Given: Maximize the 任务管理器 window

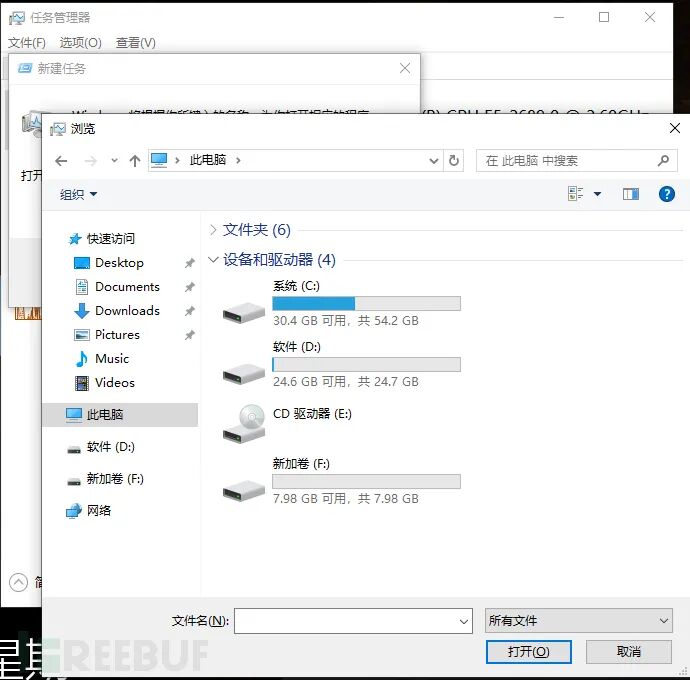Looking at the screenshot, I should pyautogui.click(x=604, y=17).
